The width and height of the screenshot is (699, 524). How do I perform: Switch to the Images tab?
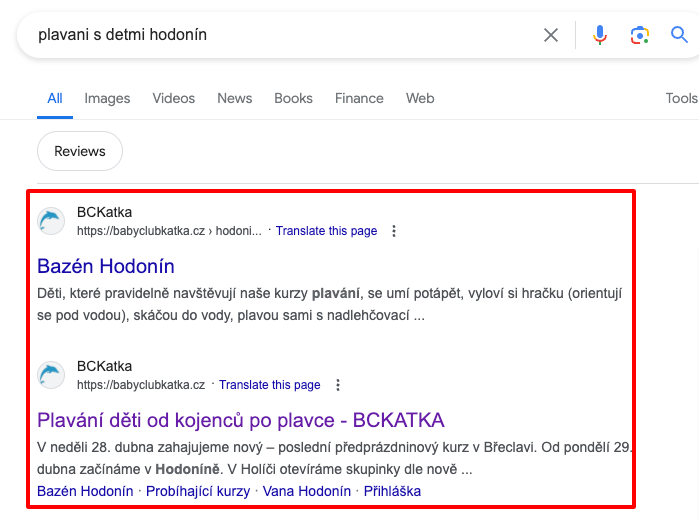(x=107, y=98)
